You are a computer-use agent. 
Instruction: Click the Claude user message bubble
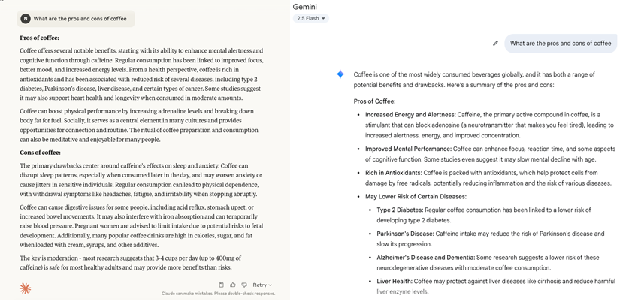point(76,19)
